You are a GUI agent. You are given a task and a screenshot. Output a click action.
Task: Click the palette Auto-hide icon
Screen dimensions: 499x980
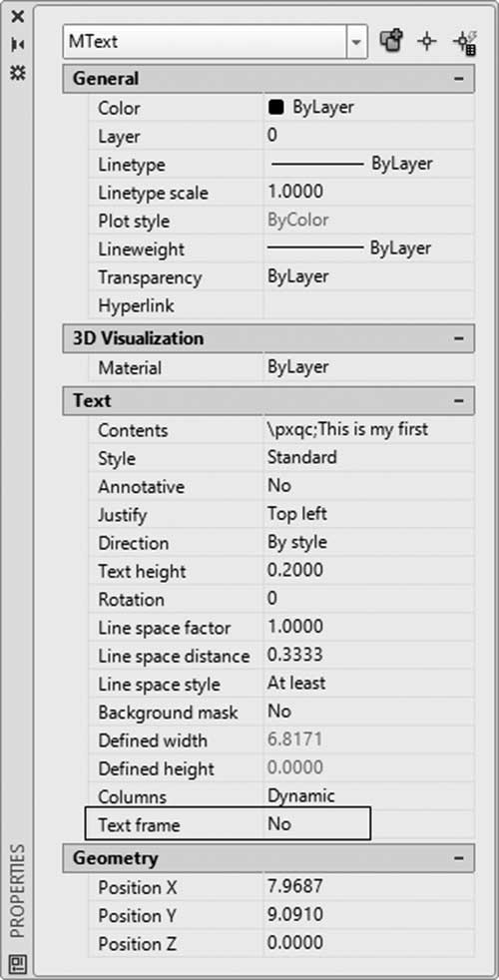18,45
